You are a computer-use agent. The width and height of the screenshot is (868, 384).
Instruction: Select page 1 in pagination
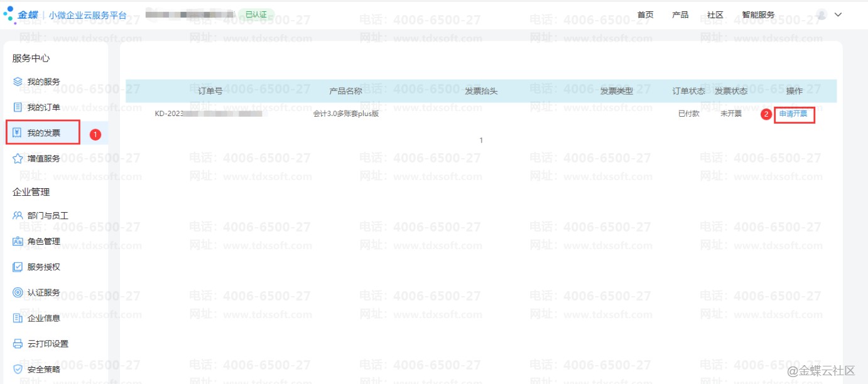click(481, 141)
